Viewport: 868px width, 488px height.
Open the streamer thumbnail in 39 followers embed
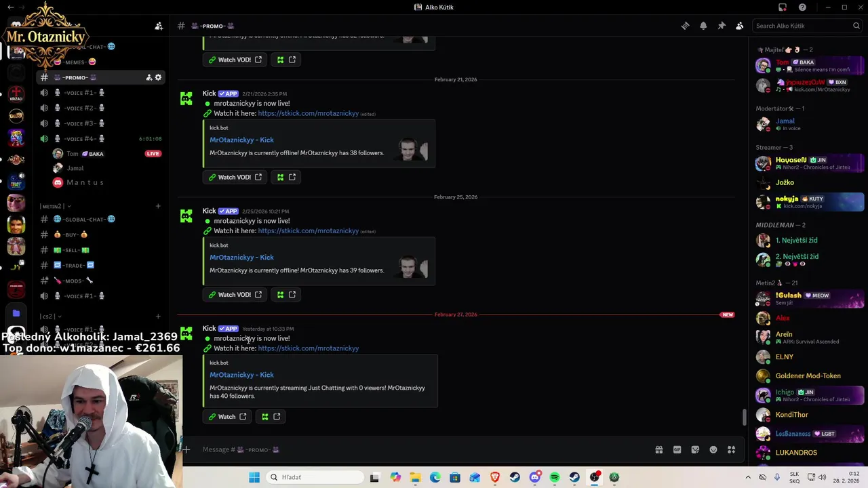pos(412,266)
